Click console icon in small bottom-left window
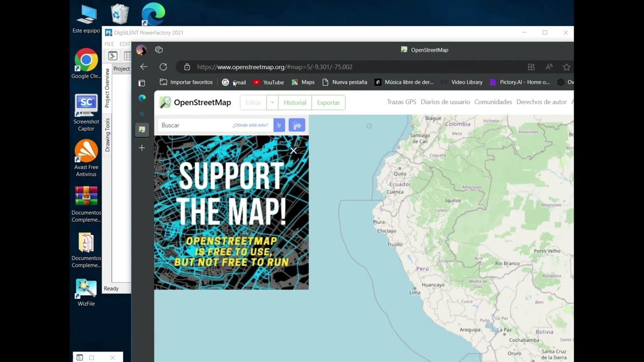Screen dimensions: 644x362 click(79, 357)
